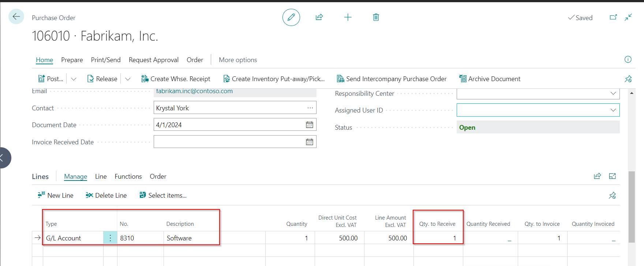644x266 pixels.
Task: Open Contact lookup ellipsis
Action: 310,108
